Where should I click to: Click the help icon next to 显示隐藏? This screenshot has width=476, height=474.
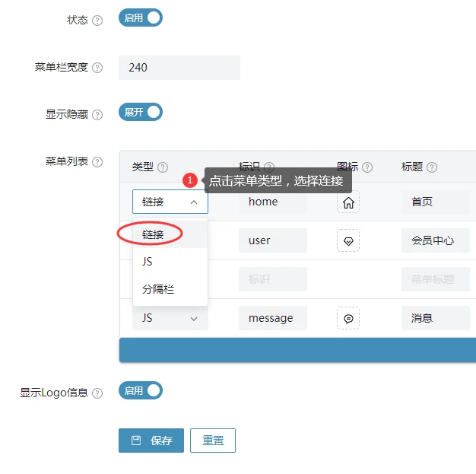[x=97, y=115]
